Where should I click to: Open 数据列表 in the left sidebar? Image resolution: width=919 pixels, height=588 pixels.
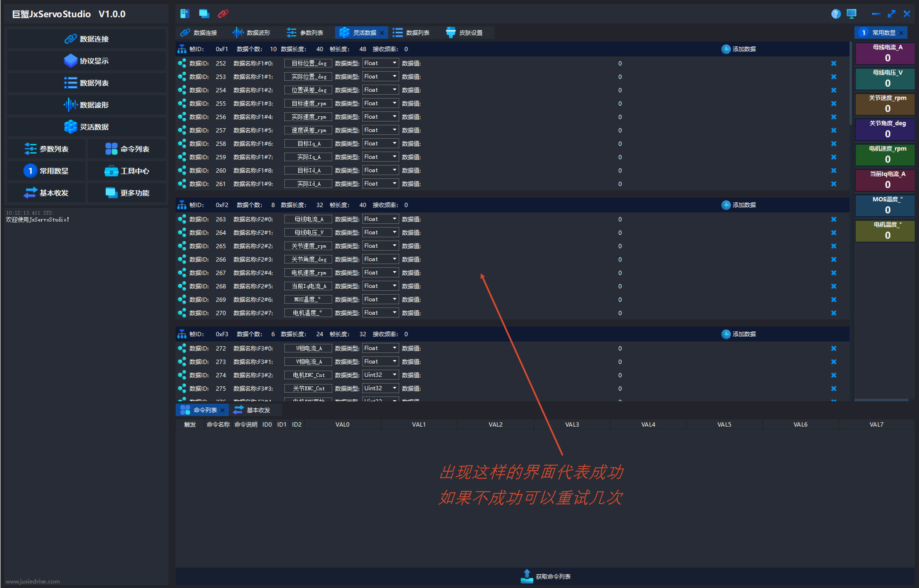(x=86, y=83)
